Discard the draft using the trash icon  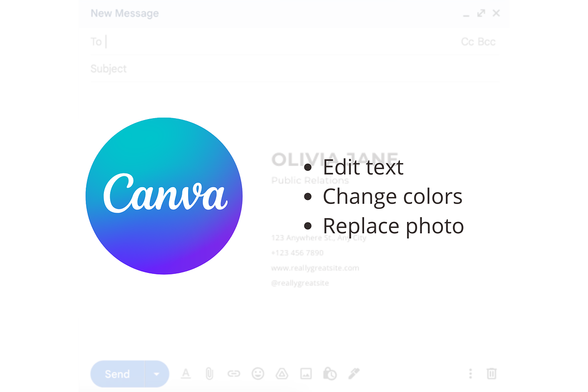pyautogui.click(x=491, y=374)
